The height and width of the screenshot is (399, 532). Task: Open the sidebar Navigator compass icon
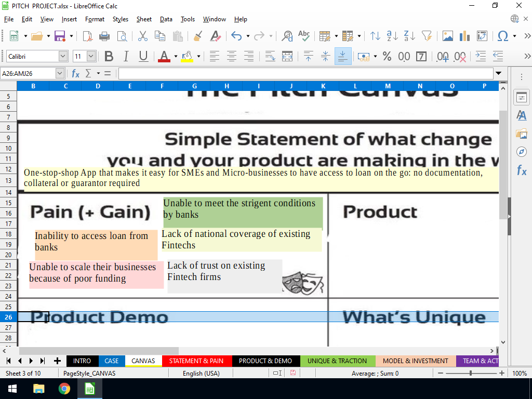tap(522, 152)
